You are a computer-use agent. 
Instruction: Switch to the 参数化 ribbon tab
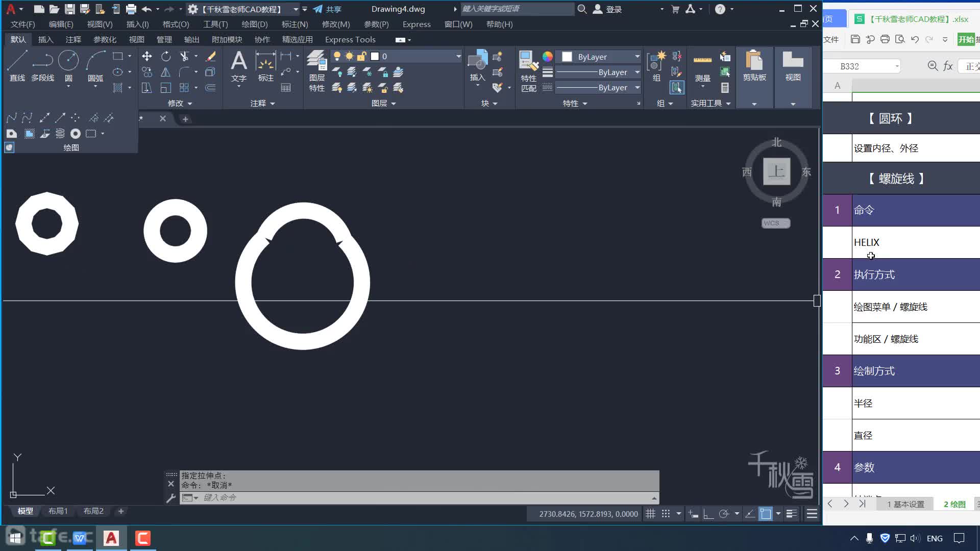pyautogui.click(x=105, y=39)
